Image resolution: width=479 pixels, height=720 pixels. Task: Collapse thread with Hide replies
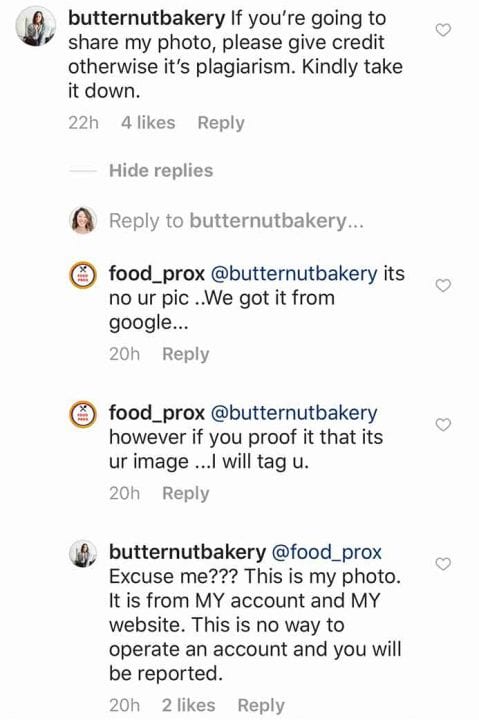(x=161, y=171)
